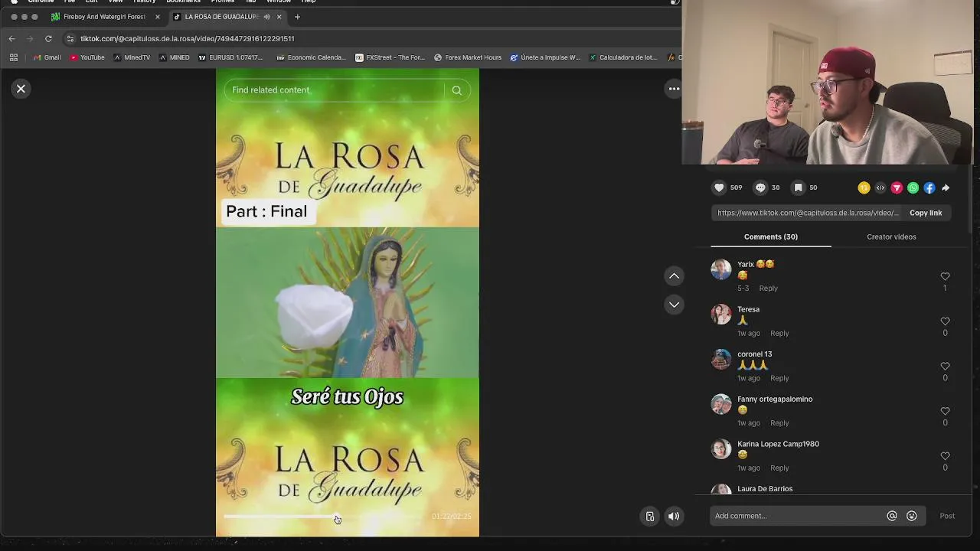Open Teresa's profile avatar
The height and width of the screenshot is (551, 980).
[721, 315]
